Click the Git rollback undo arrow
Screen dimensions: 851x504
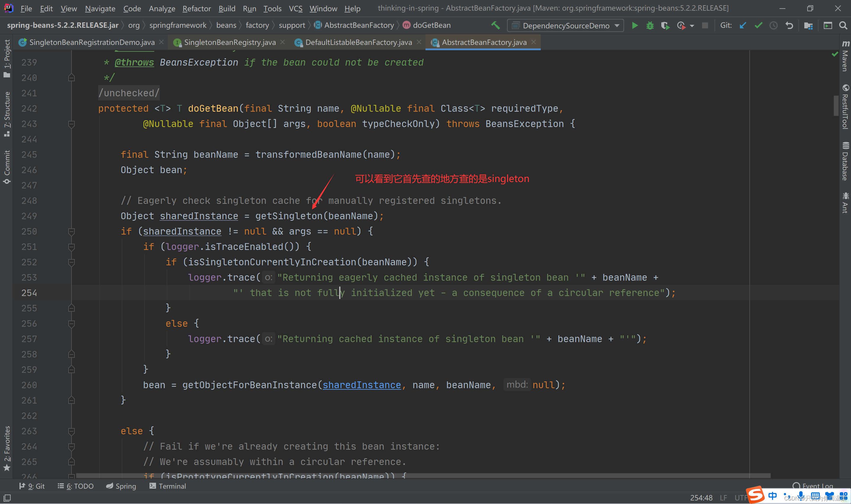click(x=789, y=25)
